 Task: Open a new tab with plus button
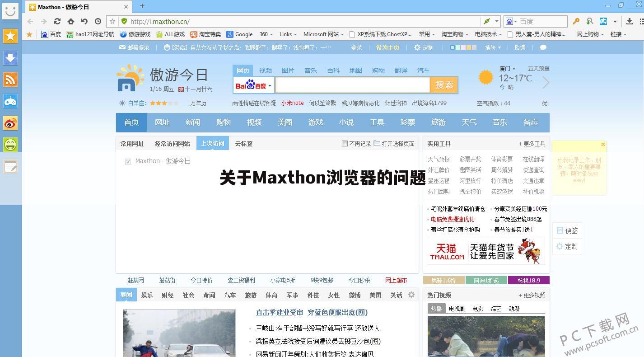(142, 6)
